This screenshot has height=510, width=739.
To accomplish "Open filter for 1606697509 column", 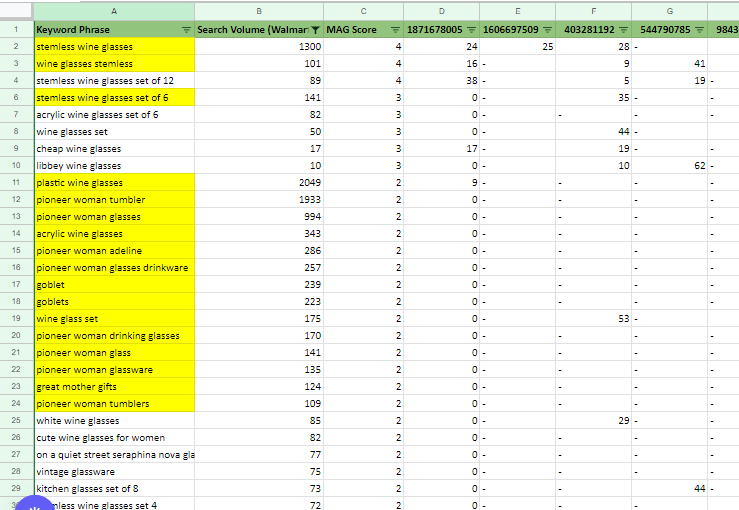I will 547,30.
